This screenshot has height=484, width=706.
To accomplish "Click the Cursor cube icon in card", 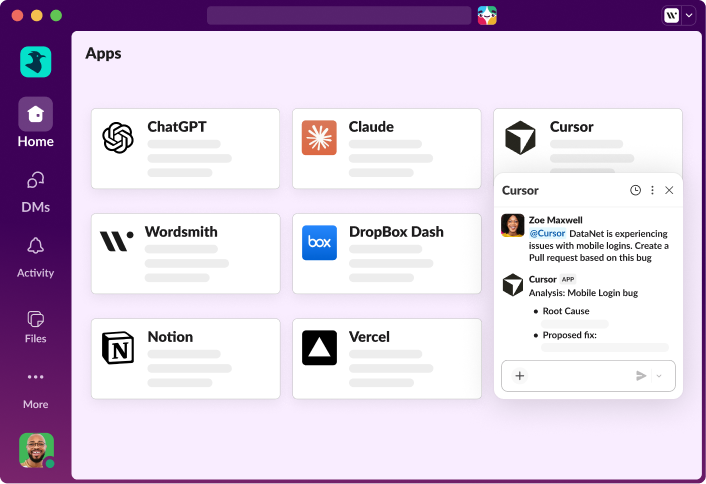I will [x=520, y=138].
